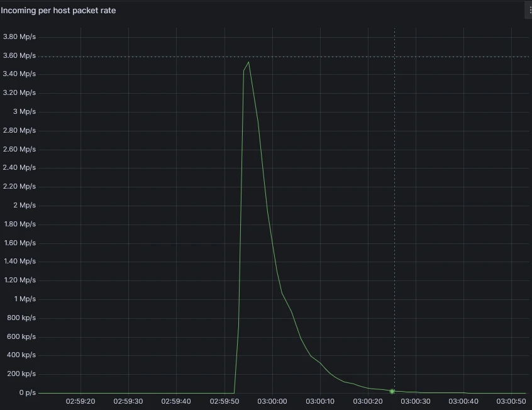The width and height of the screenshot is (532, 410).
Task: Click the 02:59:40 time axis label
Action: coord(176,401)
